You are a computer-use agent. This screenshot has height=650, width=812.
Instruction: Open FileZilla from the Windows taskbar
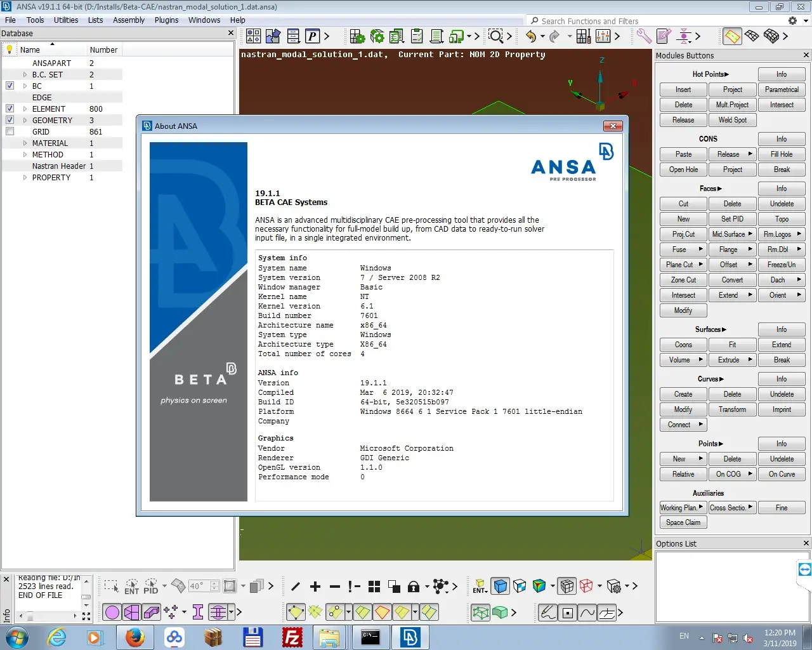tap(292, 637)
